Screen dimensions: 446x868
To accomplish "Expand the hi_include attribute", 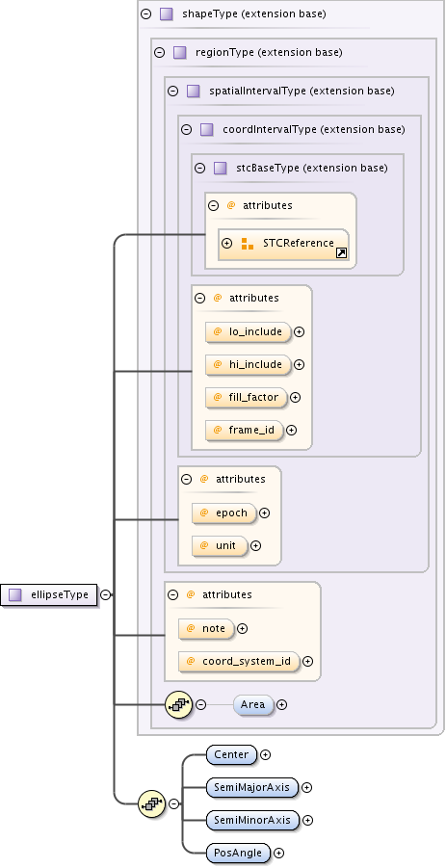I will coord(300,365).
